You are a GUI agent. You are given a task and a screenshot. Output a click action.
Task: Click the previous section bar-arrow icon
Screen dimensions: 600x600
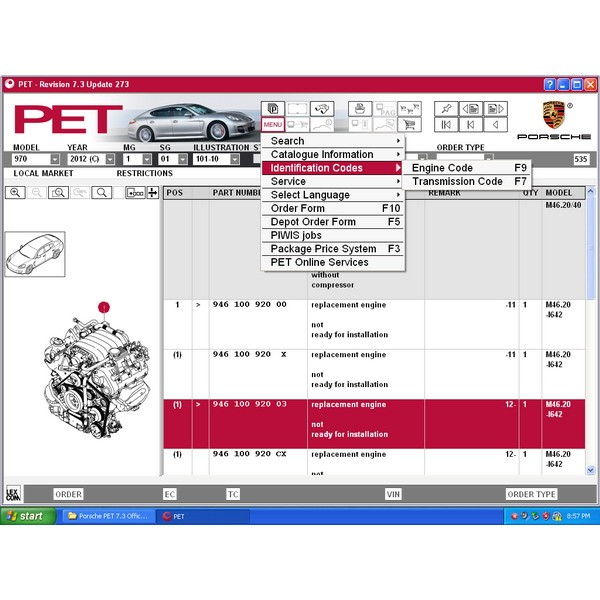tap(471, 124)
